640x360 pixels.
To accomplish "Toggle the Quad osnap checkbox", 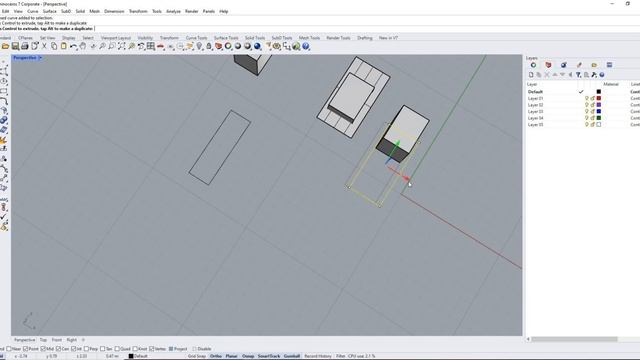I will pos(117,349).
